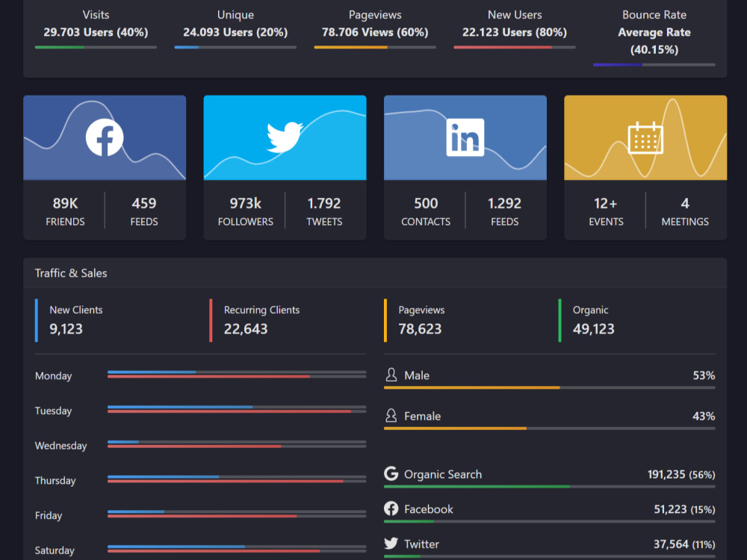The image size is (747, 560).
Task: Click the Male user icon
Action: [x=391, y=376]
